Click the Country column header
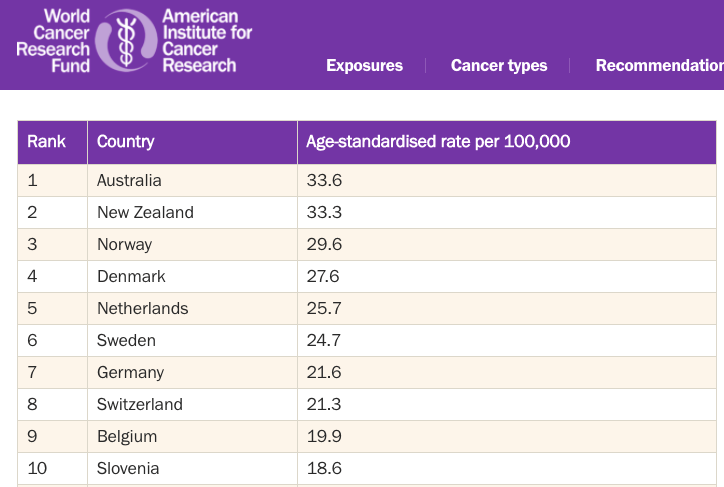Screen dimensions: 724x487 [x=126, y=142]
